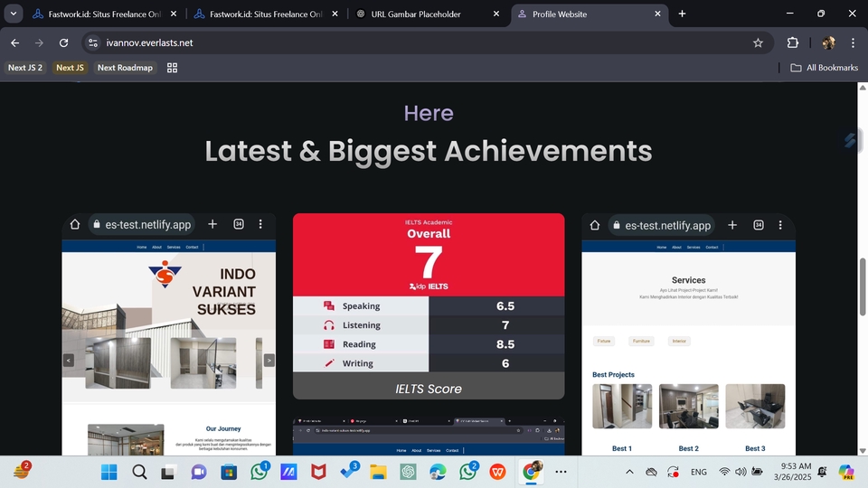The width and height of the screenshot is (868, 488).
Task: Open the All Bookmarks folder
Action: (x=825, y=68)
